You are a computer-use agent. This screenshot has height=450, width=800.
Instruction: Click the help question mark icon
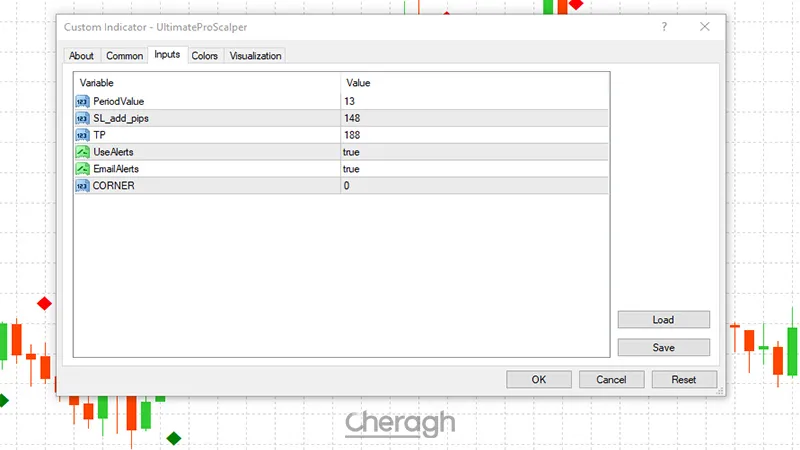(663, 27)
